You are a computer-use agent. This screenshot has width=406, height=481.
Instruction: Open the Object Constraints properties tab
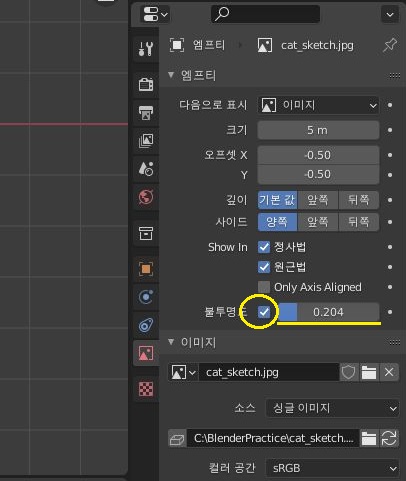(146, 325)
